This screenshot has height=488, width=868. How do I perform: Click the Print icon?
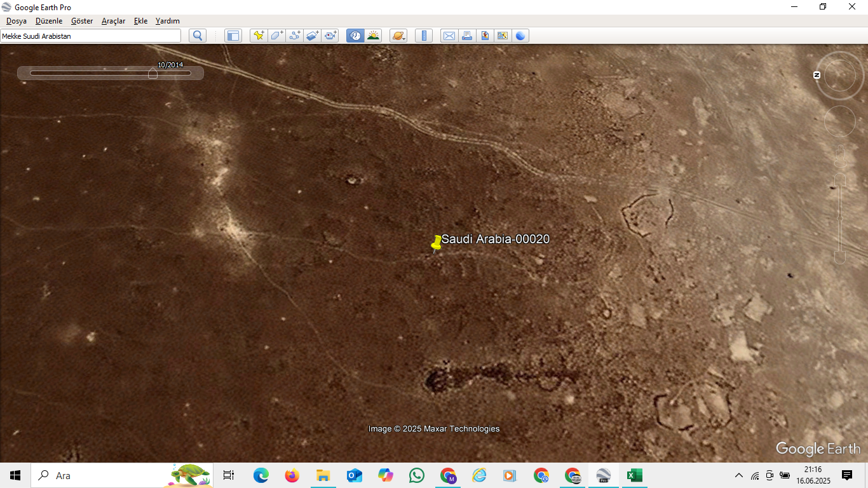click(467, 36)
